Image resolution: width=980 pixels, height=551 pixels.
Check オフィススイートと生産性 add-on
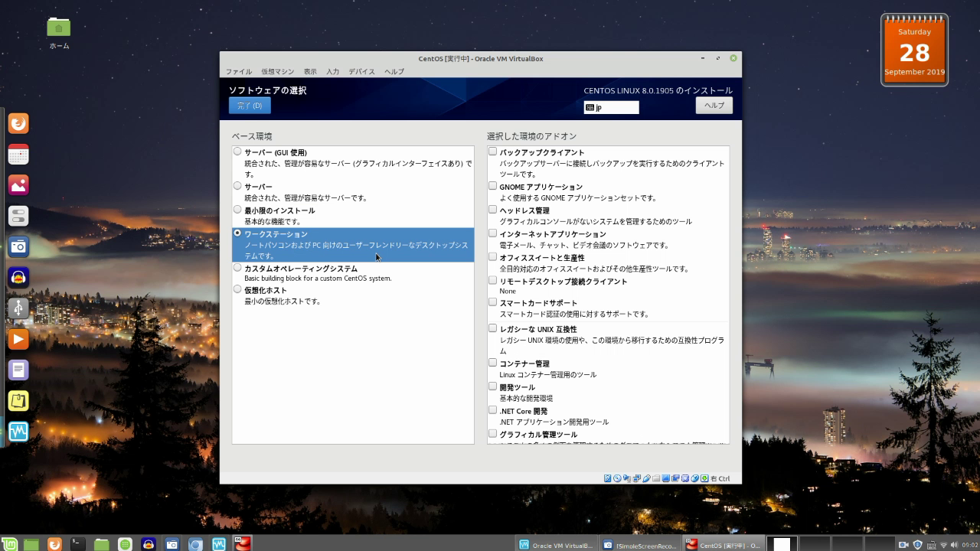pos(493,257)
